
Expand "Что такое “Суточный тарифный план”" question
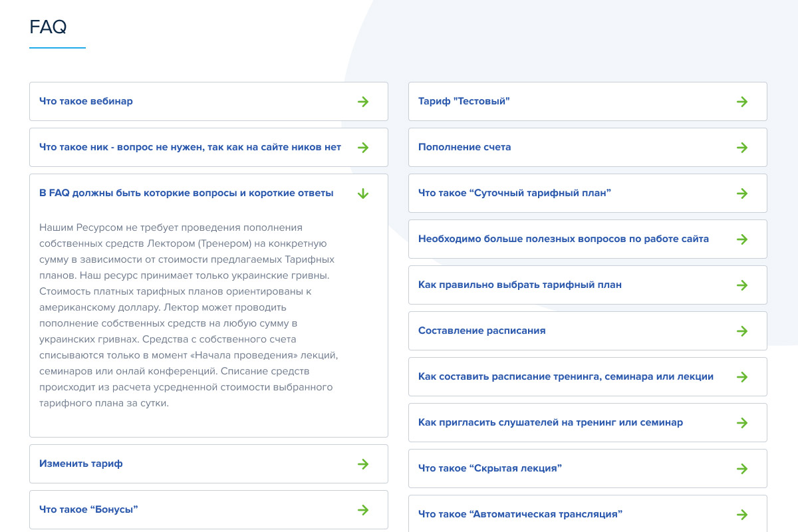tap(514, 194)
